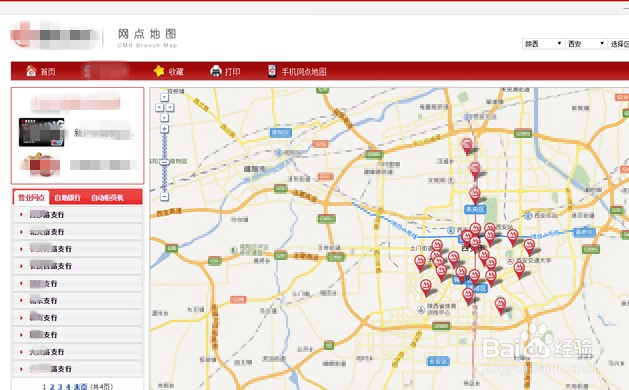
Task: Click the 末页 last page link
Action: click(x=80, y=387)
